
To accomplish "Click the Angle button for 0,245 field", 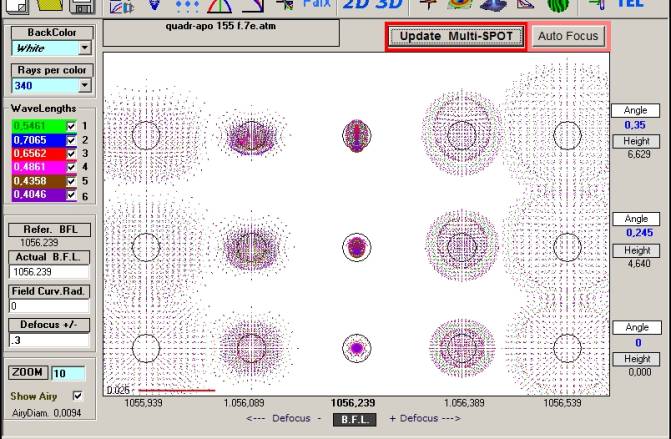I will pos(636,219).
